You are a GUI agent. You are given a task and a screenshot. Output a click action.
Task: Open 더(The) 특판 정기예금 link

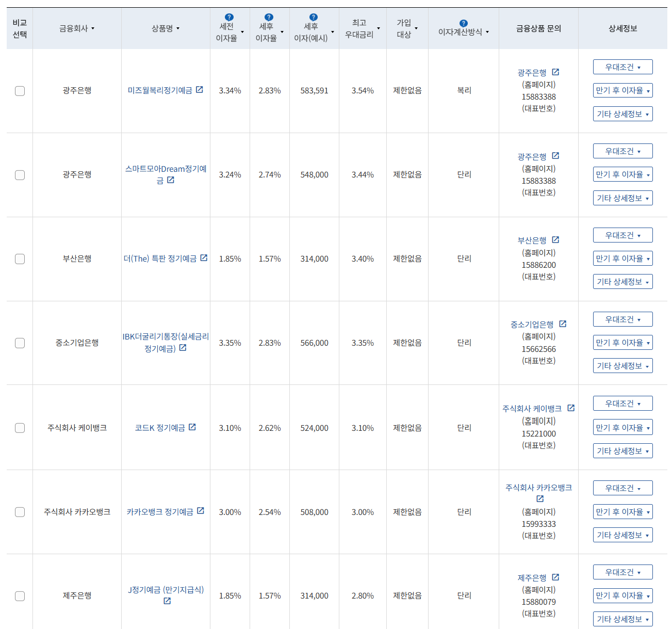coord(160,259)
